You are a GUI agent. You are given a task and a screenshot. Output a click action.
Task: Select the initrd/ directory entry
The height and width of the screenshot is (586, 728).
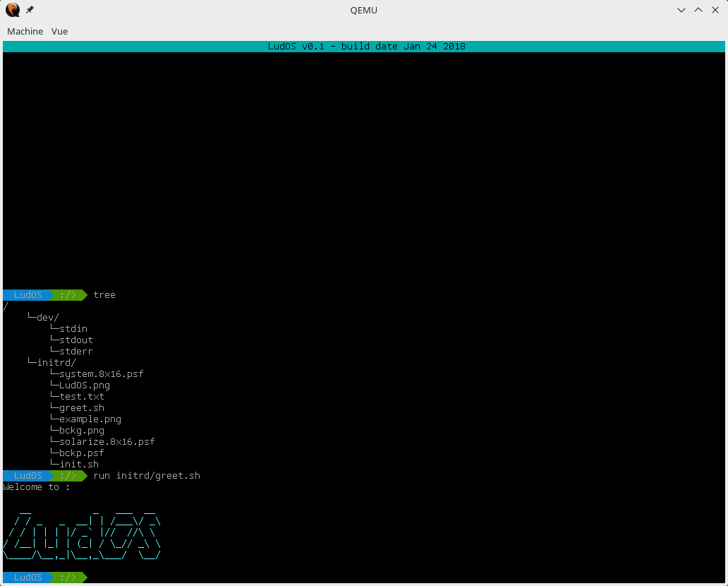click(x=56, y=362)
